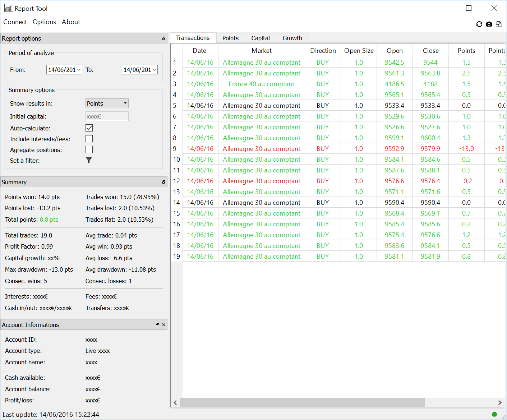Click the horizontal scrollbar right arrow
Screen dimensions: 507x420
[x=499, y=402]
